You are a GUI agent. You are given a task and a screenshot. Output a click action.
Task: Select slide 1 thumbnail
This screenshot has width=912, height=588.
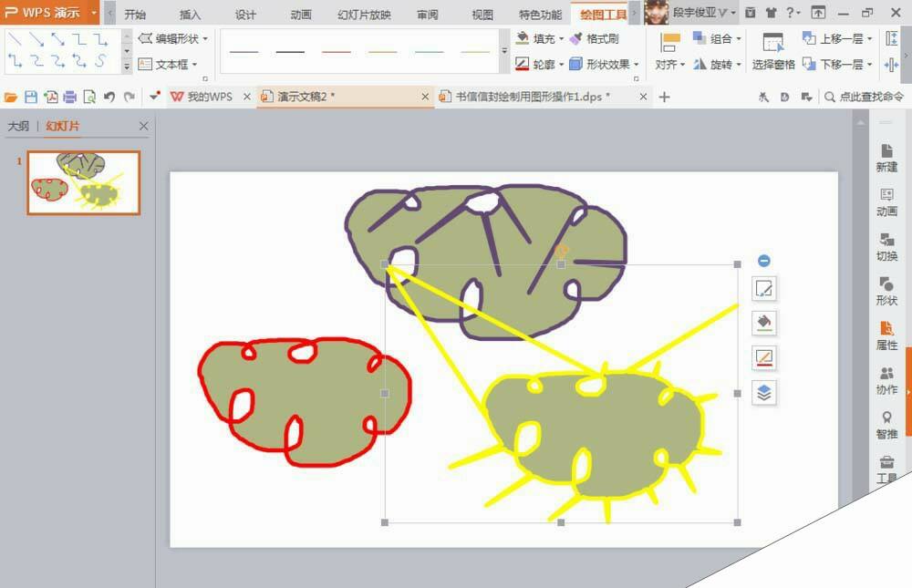[x=83, y=182]
